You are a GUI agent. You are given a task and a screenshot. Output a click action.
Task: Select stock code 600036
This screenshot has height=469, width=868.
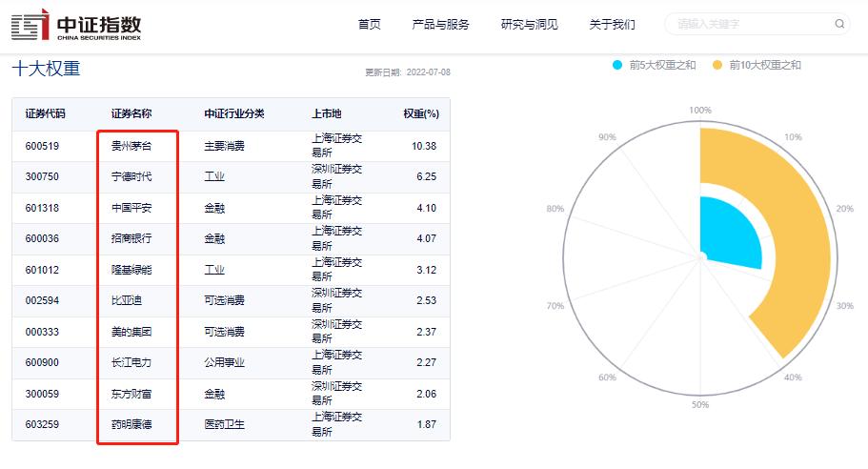point(42,238)
